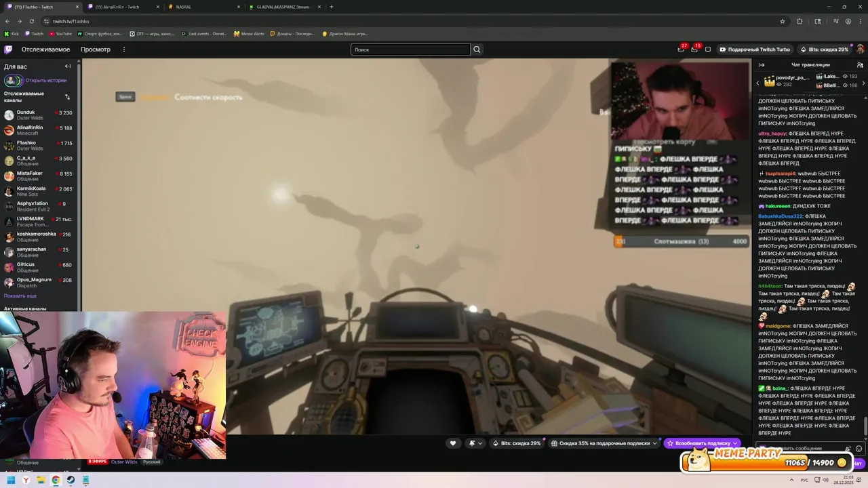Click the heart follow button below video
Image resolution: width=868 pixels, height=488 pixels.
coord(453,443)
